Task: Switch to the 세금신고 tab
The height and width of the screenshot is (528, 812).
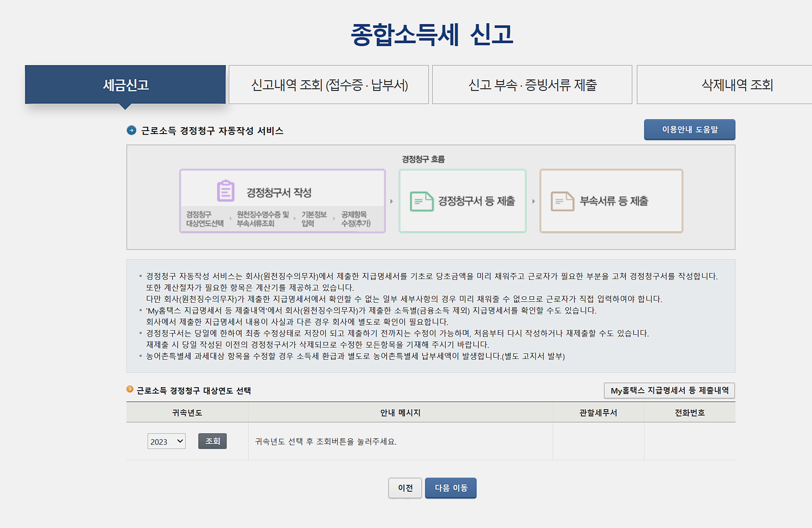Action: coord(125,85)
